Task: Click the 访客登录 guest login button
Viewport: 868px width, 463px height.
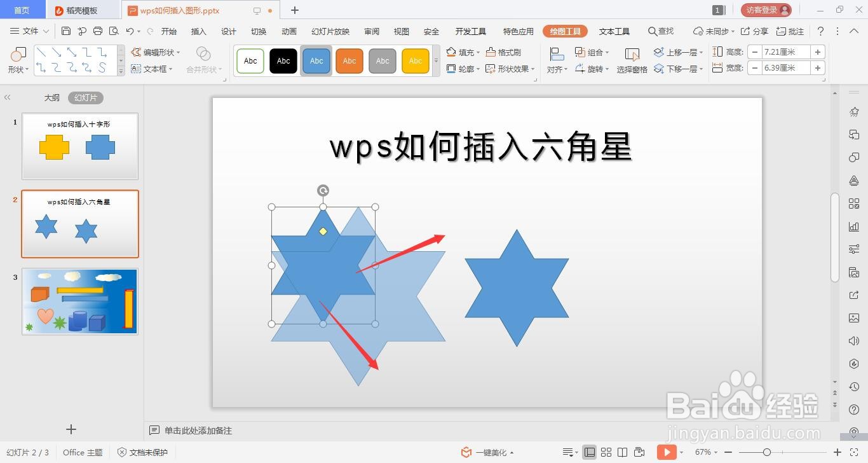Action: pyautogui.click(x=766, y=10)
